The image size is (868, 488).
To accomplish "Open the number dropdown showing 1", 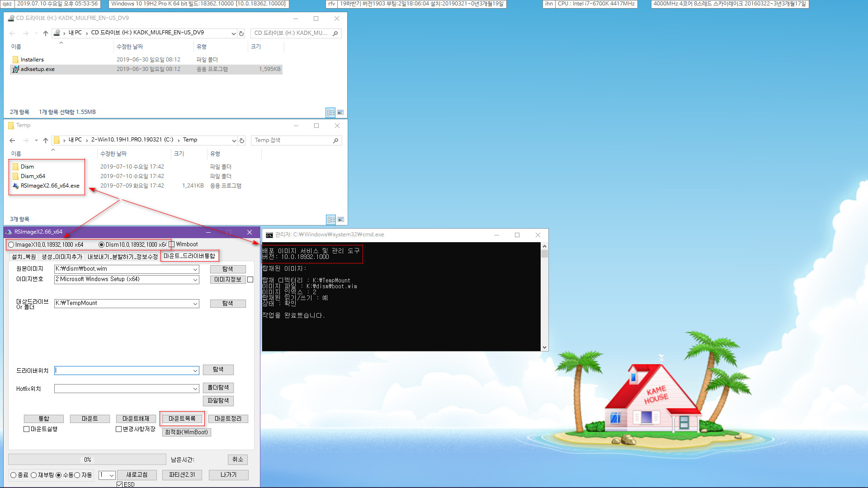I will point(112,475).
